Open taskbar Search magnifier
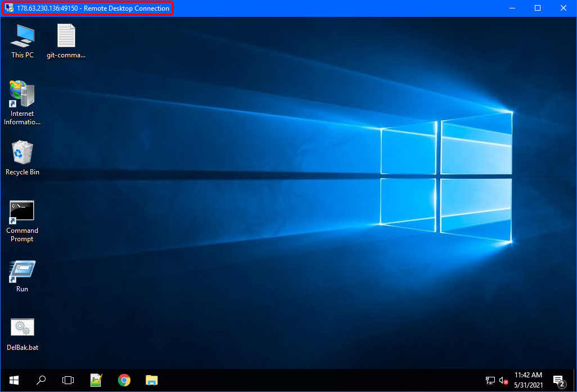 pyautogui.click(x=41, y=380)
